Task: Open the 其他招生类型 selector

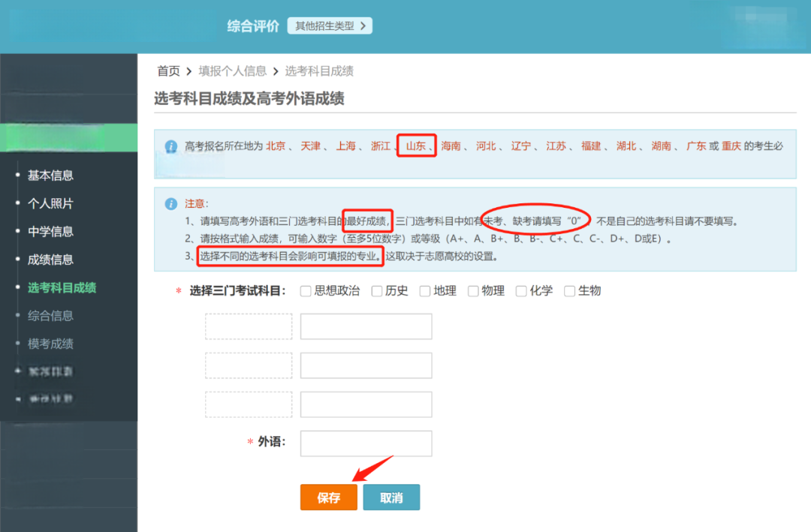Action: pyautogui.click(x=330, y=26)
